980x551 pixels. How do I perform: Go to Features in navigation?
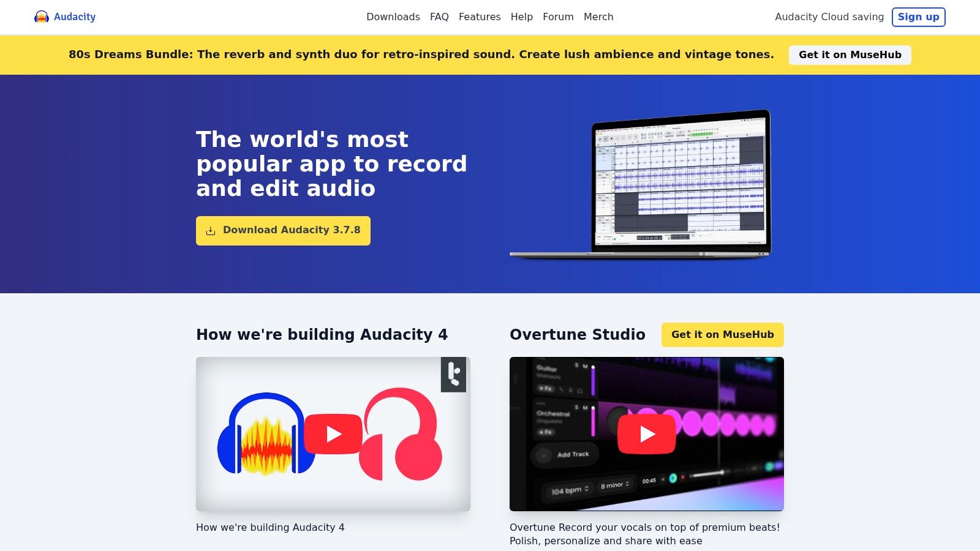[x=480, y=17]
